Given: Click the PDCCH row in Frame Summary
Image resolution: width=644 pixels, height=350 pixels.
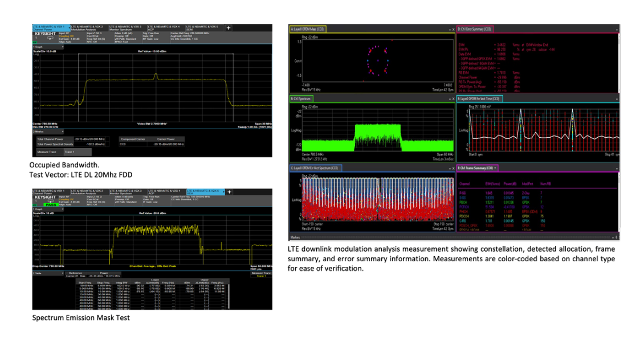Looking at the screenshot, I should tap(502, 216).
